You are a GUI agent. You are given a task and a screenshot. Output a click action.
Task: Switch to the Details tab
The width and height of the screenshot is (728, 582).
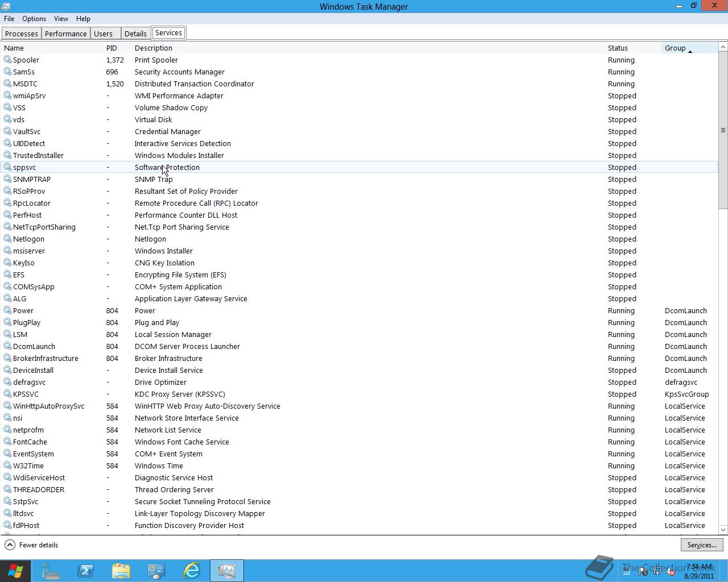tap(135, 34)
